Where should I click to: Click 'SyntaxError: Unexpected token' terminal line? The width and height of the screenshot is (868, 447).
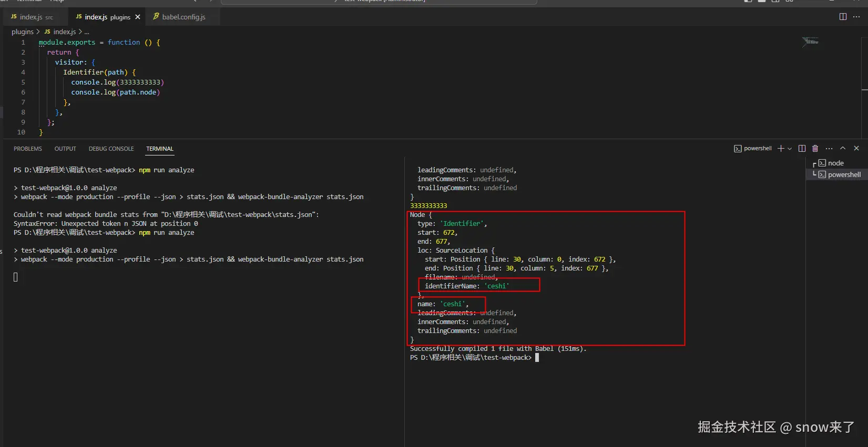point(106,223)
